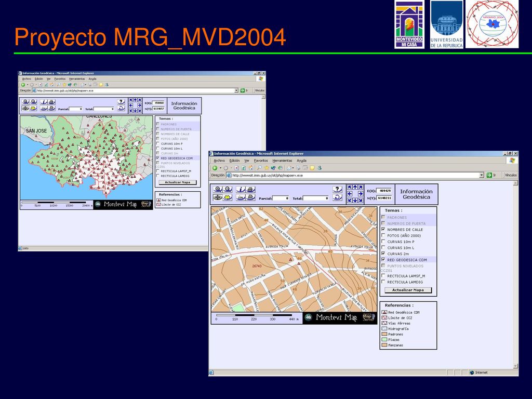The width and height of the screenshot is (532, 399).
Task: Click Parcial field in front window
Action: [281, 198]
